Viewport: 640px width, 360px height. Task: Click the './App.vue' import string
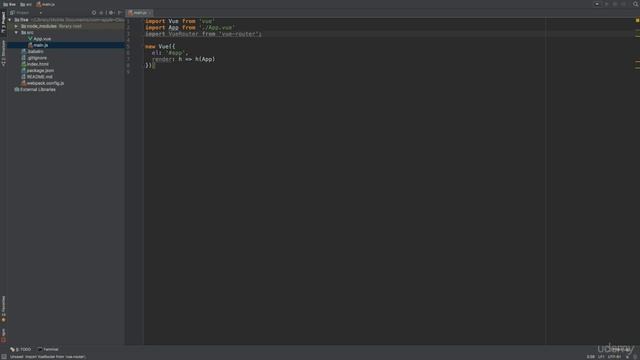pyautogui.click(x=217, y=28)
